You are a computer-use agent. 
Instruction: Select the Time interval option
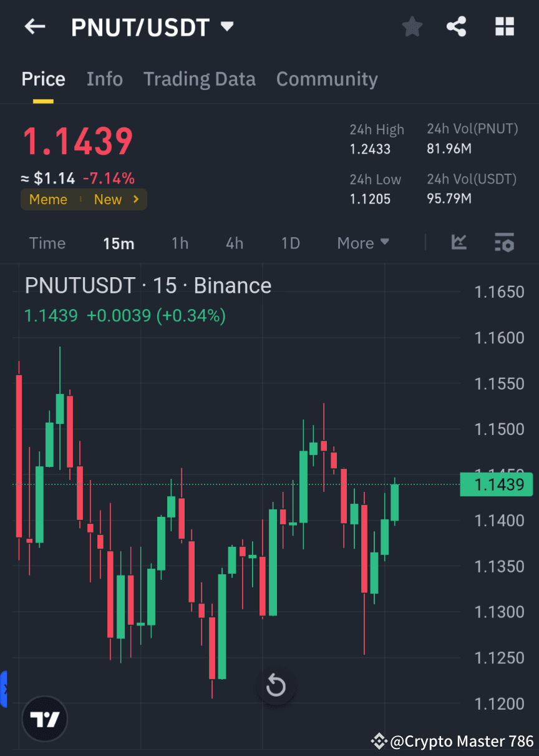click(x=47, y=243)
